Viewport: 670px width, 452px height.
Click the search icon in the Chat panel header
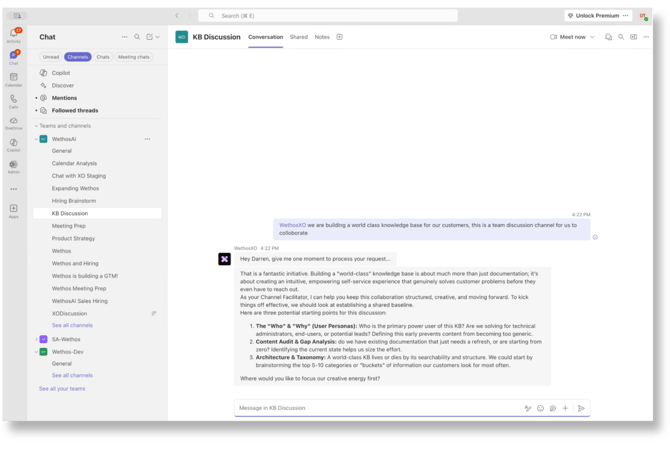click(137, 37)
